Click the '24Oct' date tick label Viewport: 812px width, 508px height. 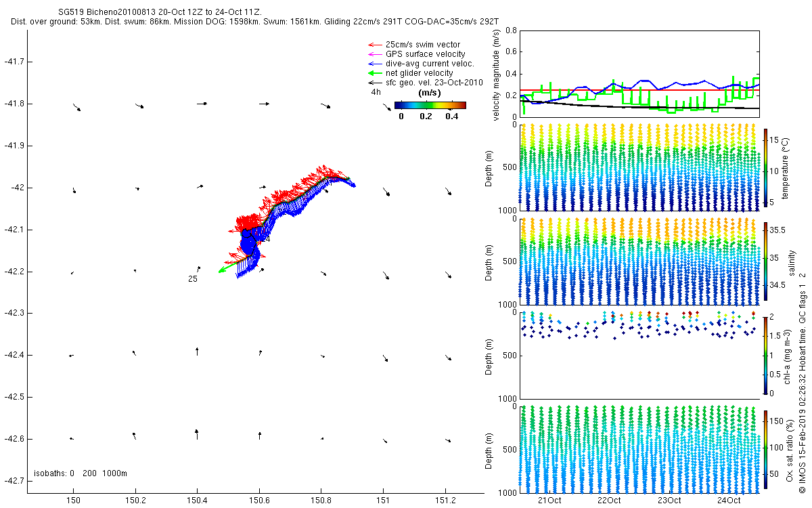pyautogui.click(x=729, y=501)
